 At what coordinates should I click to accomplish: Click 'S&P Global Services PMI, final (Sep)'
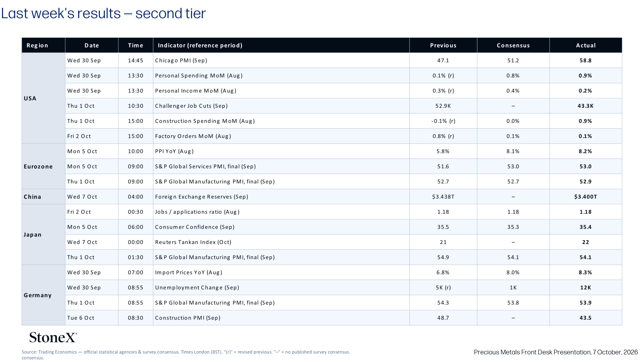pyautogui.click(x=205, y=167)
